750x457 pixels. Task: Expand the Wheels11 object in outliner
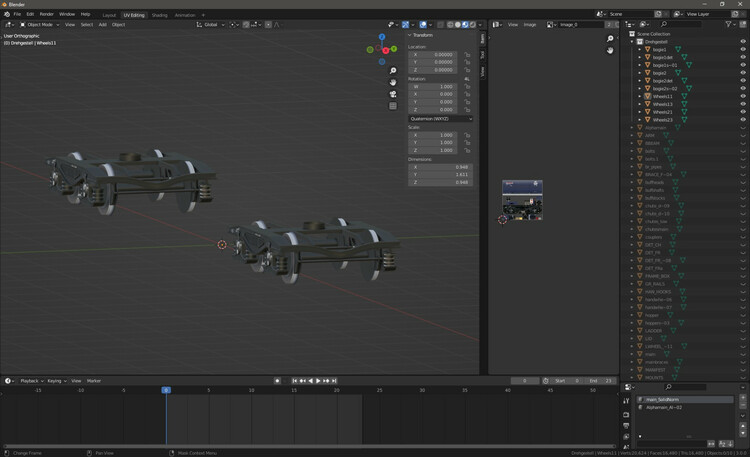[640, 96]
